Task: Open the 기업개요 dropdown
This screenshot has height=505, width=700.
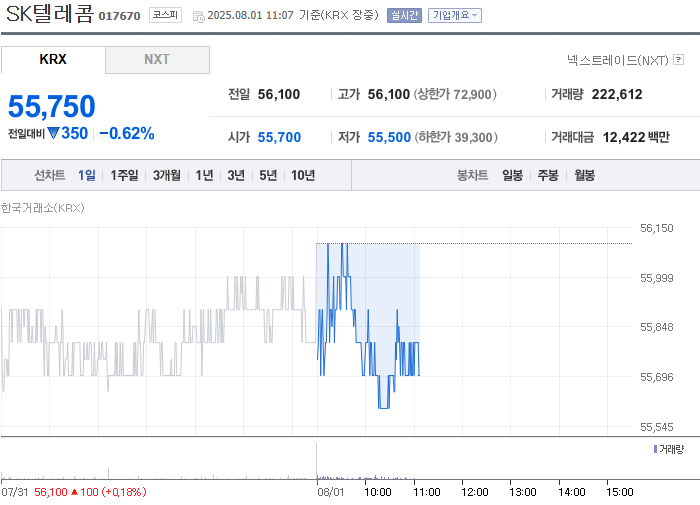Action: point(454,15)
